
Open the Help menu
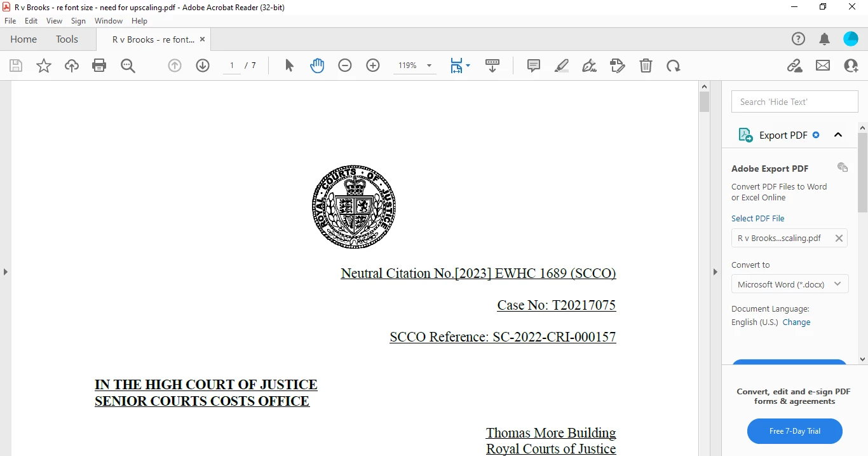coord(139,21)
